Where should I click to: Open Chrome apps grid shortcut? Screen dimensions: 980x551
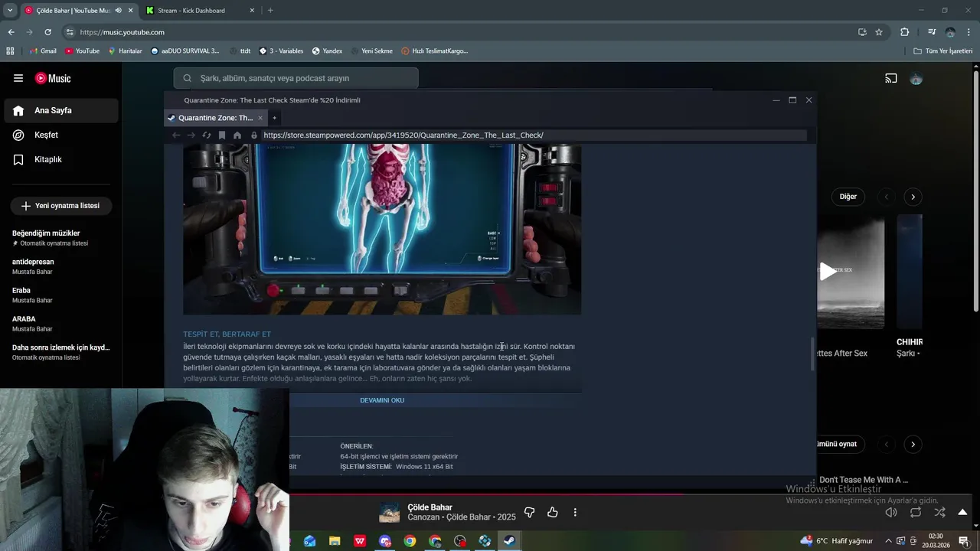pyautogui.click(x=10, y=51)
